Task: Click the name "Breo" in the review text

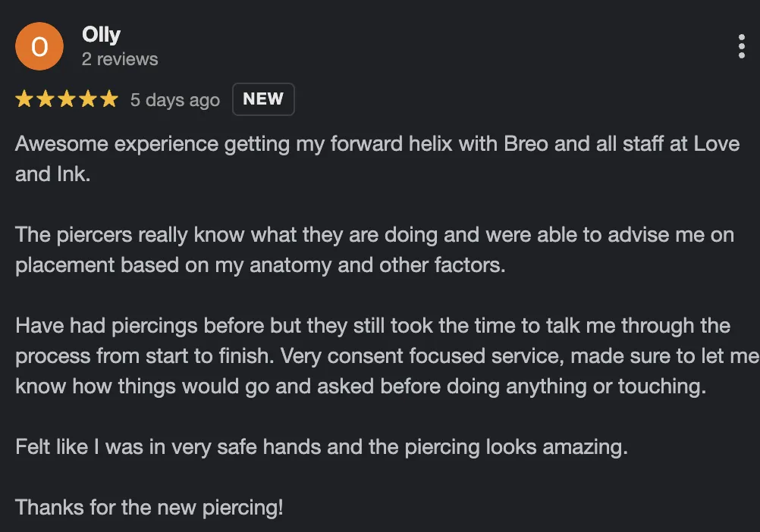Action: click(x=526, y=144)
